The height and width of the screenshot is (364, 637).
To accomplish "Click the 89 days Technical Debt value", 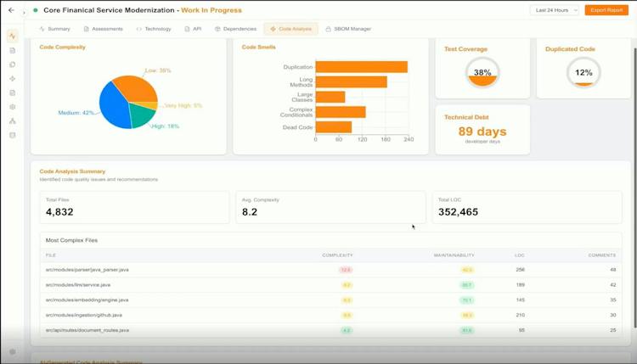I will click(482, 132).
